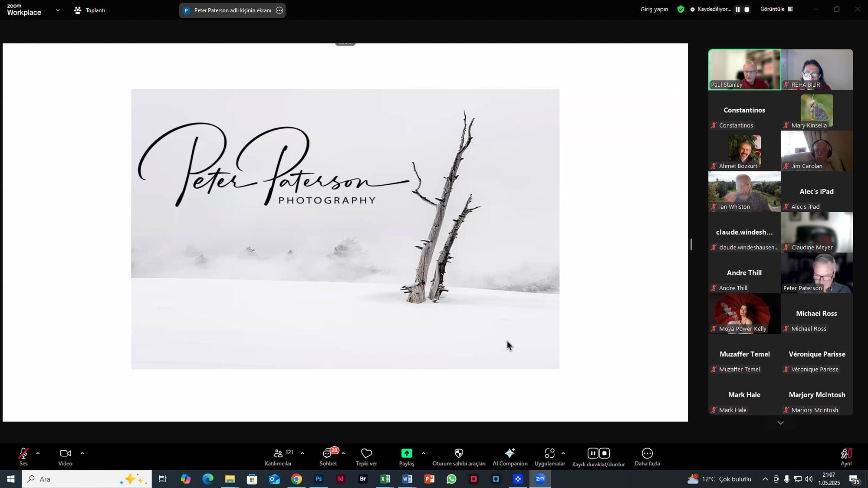Open AI Companion
868x488 pixels.
(x=510, y=457)
